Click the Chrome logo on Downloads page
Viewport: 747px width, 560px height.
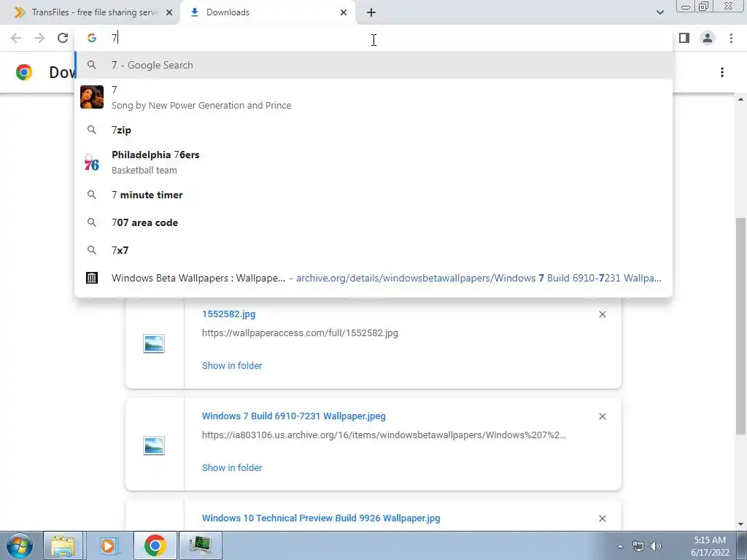(x=24, y=72)
